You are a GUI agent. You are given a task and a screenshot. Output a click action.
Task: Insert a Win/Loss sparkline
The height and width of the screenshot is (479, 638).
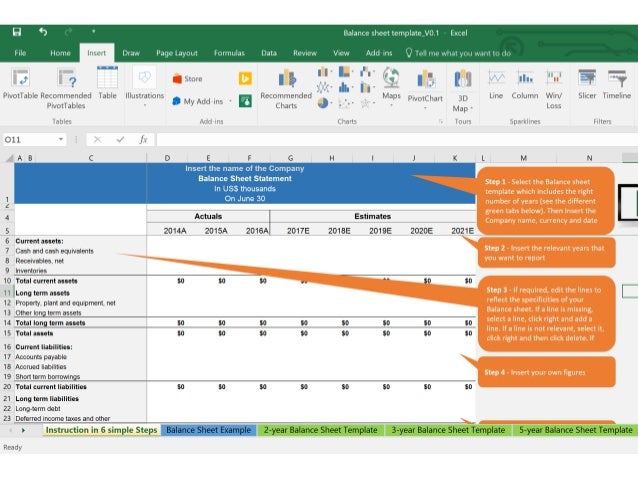(x=554, y=89)
